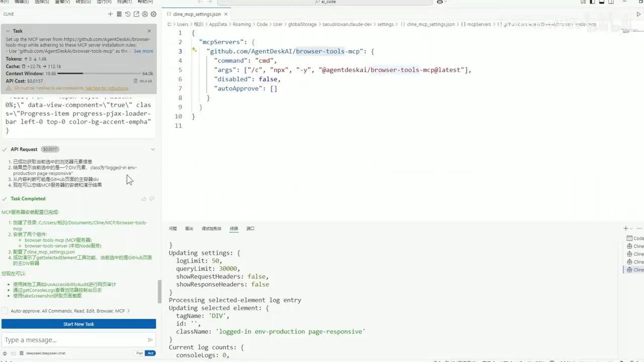This screenshot has height=362, width=644.
Task: Create new terminal with plus icon
Action: pyautogui.click(x=626, y=228)
